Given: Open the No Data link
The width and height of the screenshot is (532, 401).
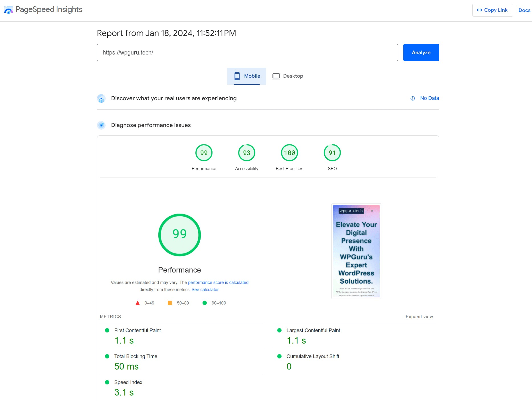Looking at the screenshot, I should pyautogui.click(x=429, y=98).
